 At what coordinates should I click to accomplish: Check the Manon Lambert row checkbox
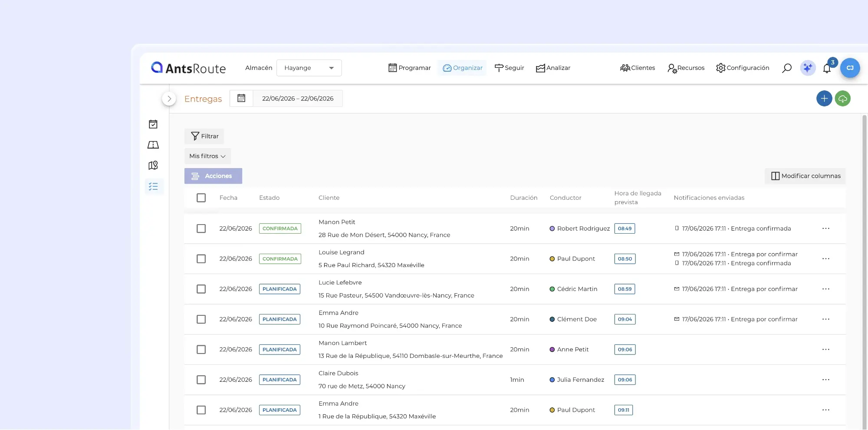pyautogui.click(x=201, y=350)
